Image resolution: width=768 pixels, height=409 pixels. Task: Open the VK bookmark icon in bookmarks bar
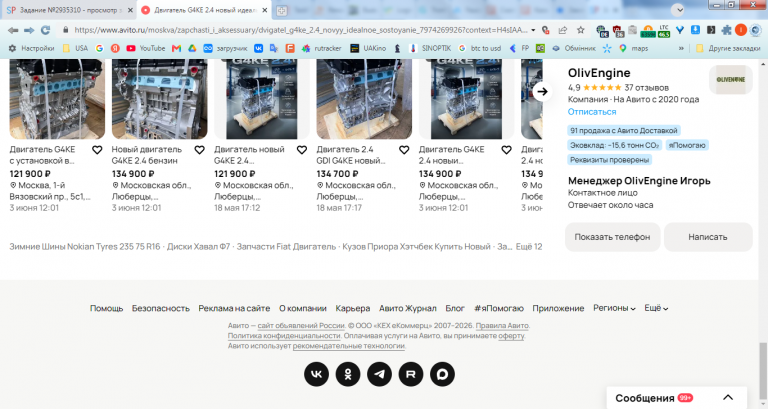coord(258,48)
